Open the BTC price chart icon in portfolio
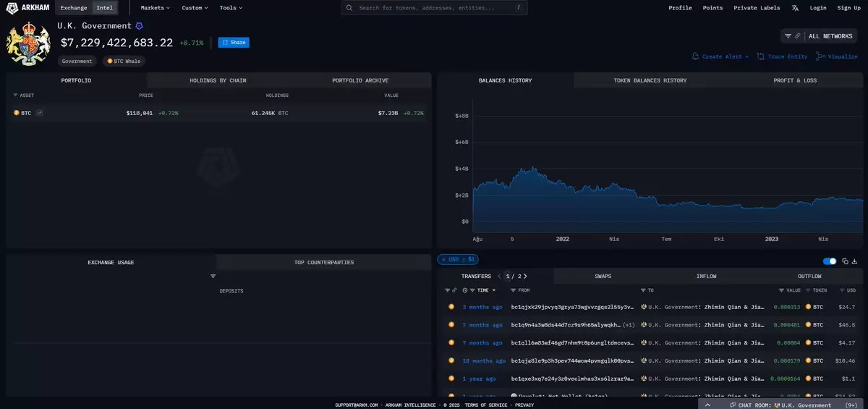 coord(40,113)
